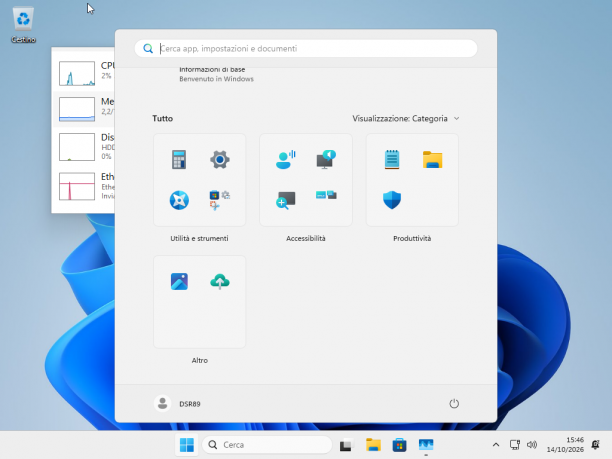Open the Settings gear icon
Screen dimensions: 612x459
[x=220, y=159]
